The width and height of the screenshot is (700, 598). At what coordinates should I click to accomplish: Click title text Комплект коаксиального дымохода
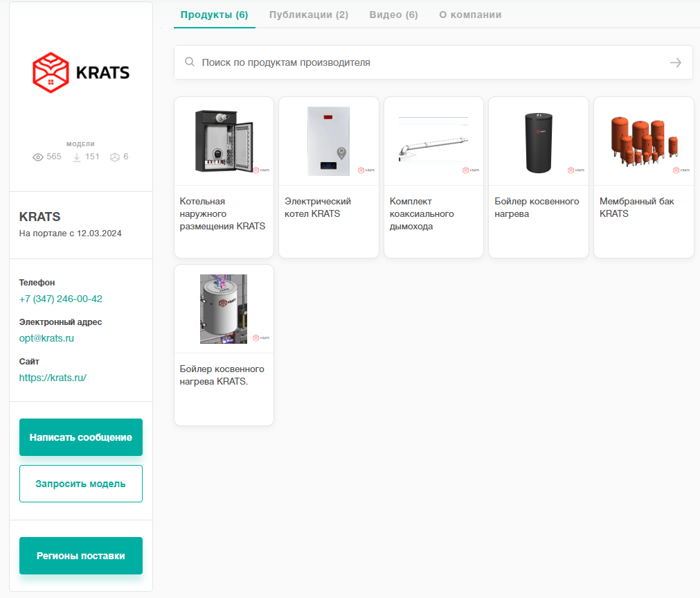(422, 213)
